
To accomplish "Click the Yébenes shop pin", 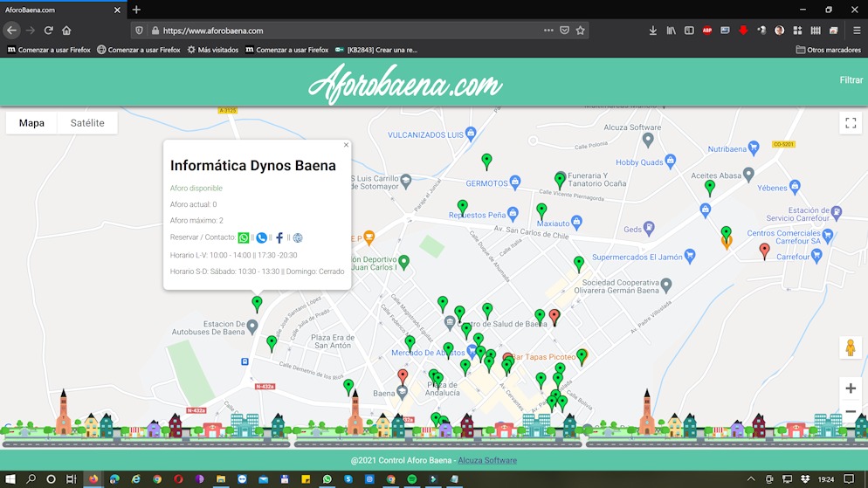I will coord(795,187).
